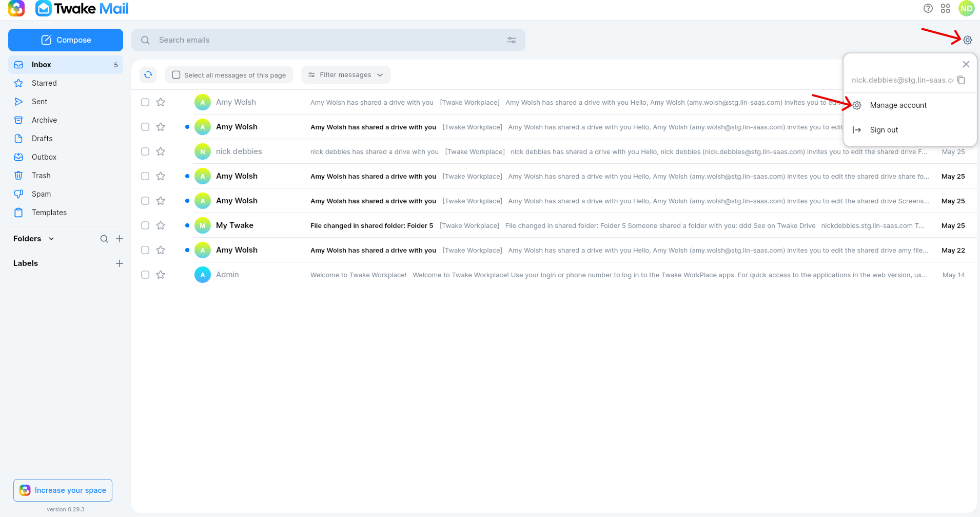Click the Increase your space button
This screenshot has width=980, height=517.
(x=63, y=490)
